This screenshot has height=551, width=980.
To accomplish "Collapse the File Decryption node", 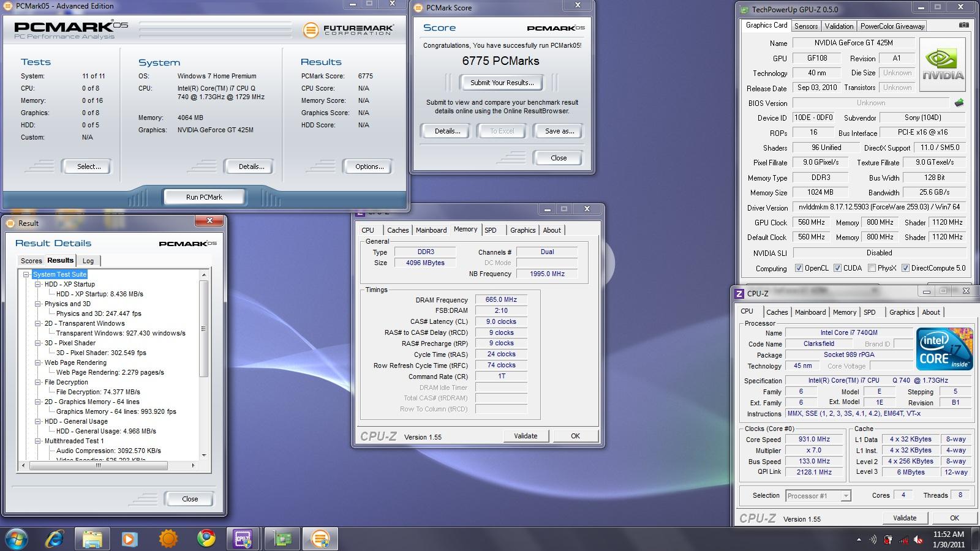I will point(38,382).
